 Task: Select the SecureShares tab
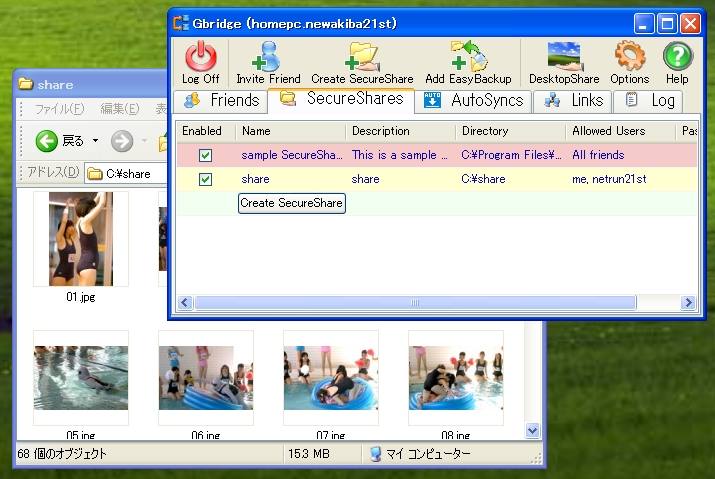tap(342, 99)
